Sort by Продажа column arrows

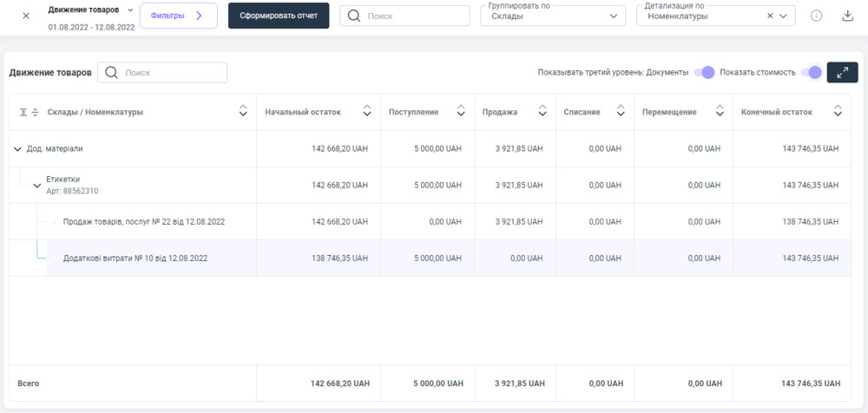coord(542,112)
